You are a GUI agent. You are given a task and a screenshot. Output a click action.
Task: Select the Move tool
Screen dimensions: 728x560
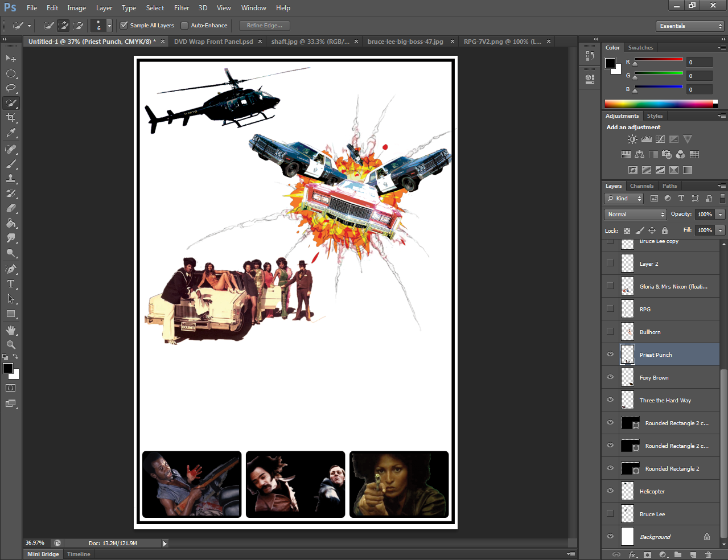[11, 58]
